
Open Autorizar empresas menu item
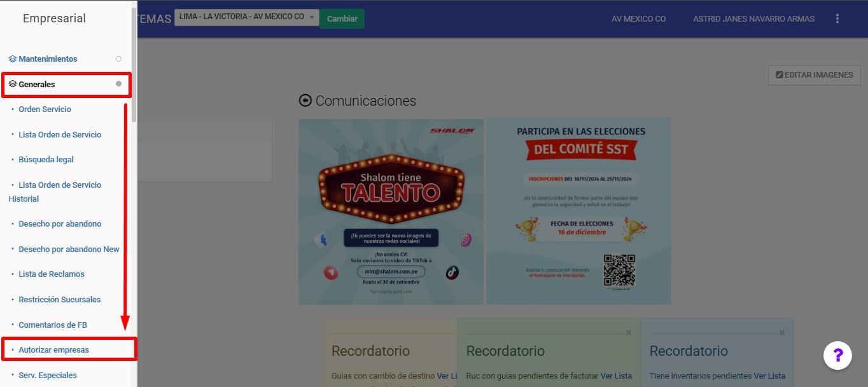point(53,350)
